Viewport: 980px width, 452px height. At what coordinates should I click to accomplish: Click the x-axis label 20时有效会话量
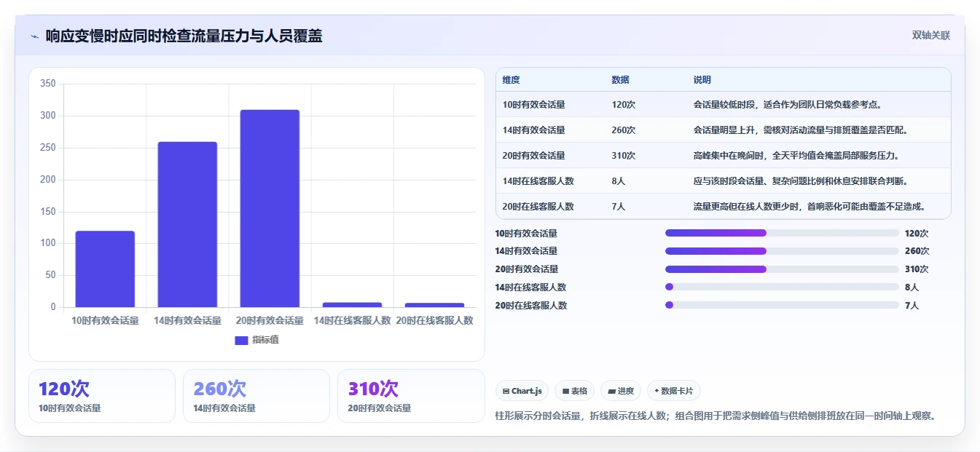click(x=270, y=320)
